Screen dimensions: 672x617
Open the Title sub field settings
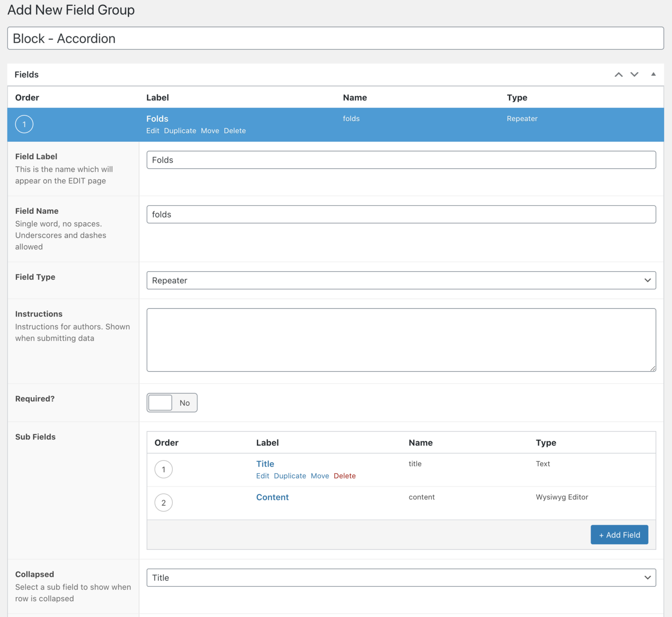(x=265, y=464)
